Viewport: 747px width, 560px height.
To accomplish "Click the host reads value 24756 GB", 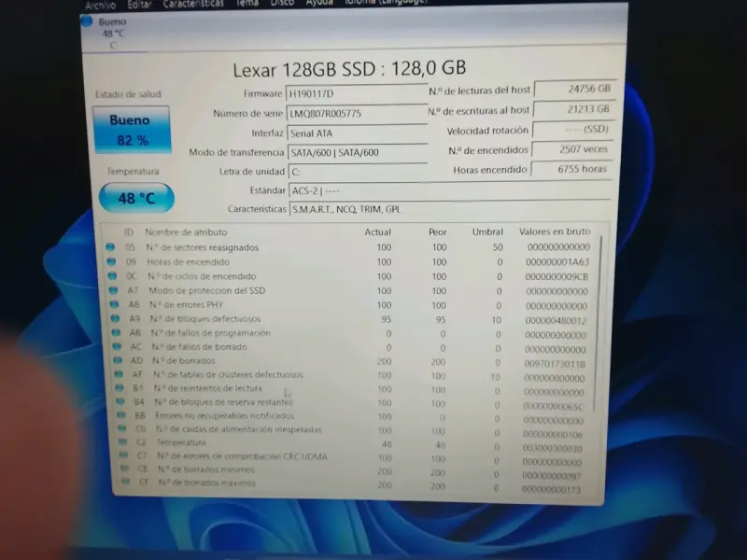I will (x=575, y=89).
